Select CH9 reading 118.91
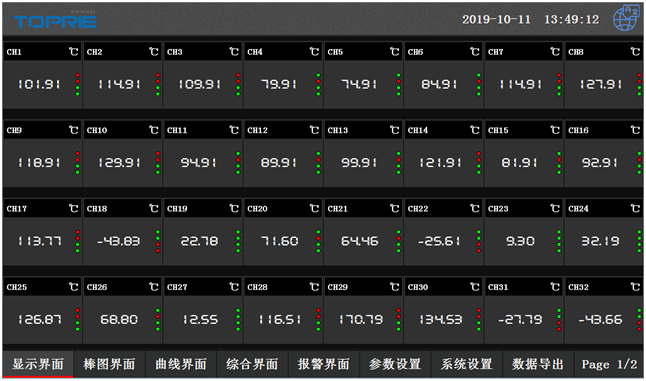The image size is (646, 381). [x=39, y=163]
